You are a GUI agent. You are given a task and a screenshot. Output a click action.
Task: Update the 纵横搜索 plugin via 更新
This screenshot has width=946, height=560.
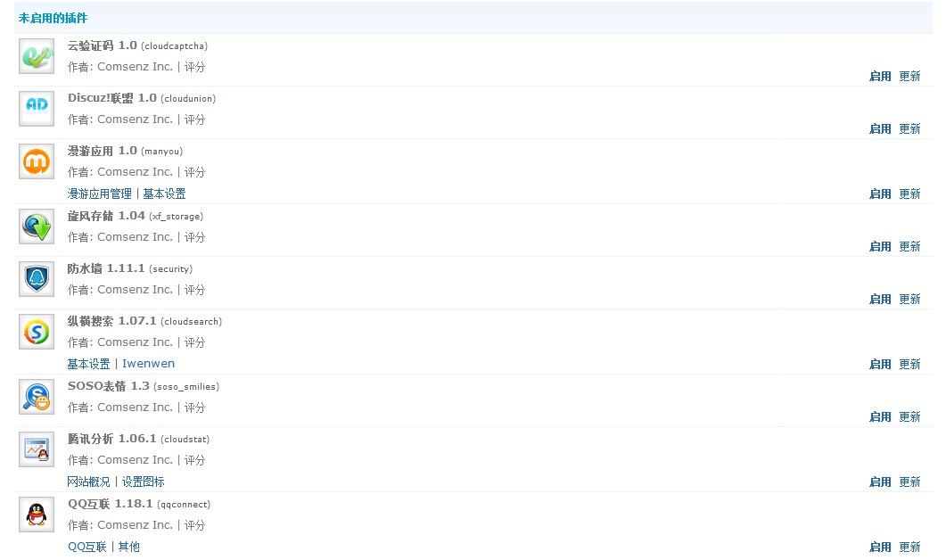tap(909, 364)
